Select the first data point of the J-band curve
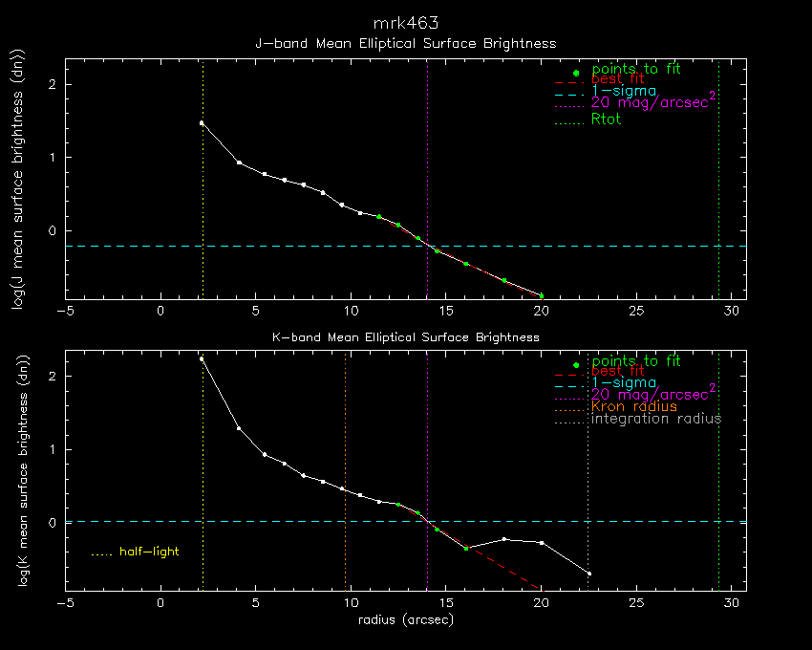The image size is (812, 650). [202, 123]
